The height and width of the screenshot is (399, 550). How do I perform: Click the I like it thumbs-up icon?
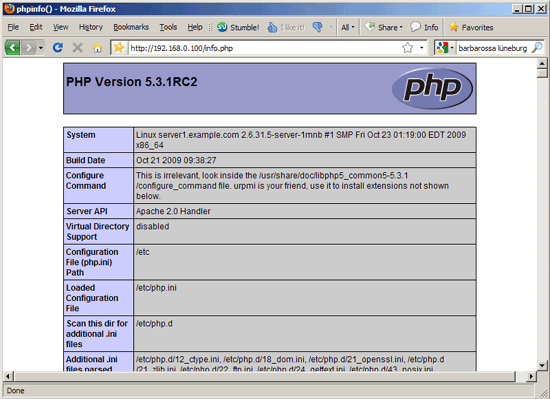point(272,27)
